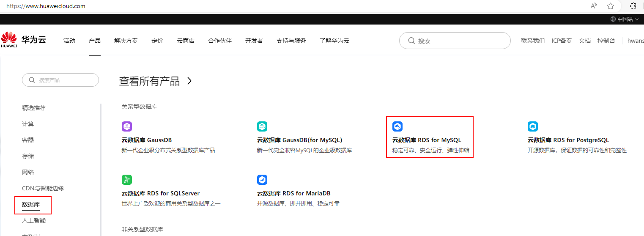Image resolution: width=644 pixels, height=236 pixels.
Task: Select 人工智能 category in the sidebar
Action: [x=34, y=220]
